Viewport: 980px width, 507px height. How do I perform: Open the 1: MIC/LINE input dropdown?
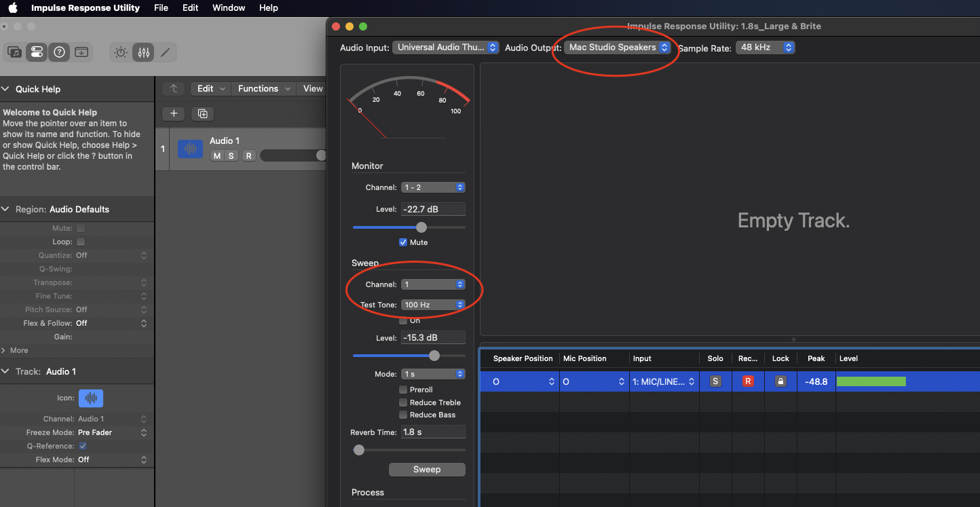pos(664,382)
